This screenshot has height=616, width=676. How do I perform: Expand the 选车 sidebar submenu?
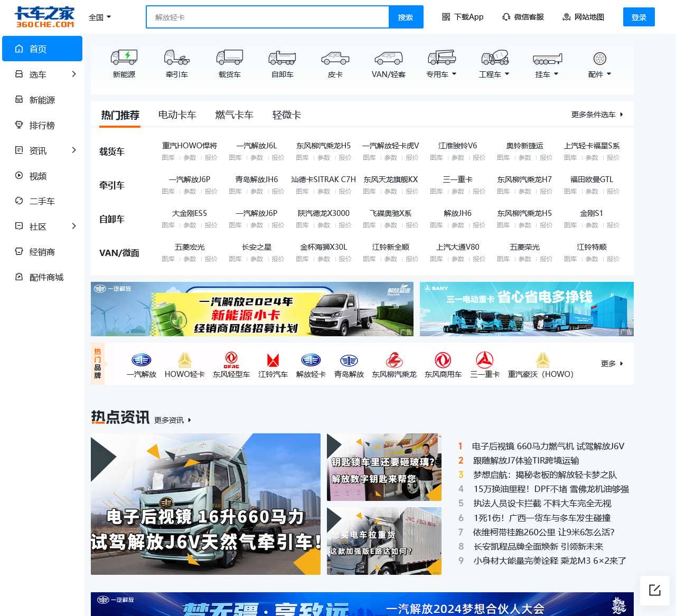pyautogui.click(x=73, y=74)
